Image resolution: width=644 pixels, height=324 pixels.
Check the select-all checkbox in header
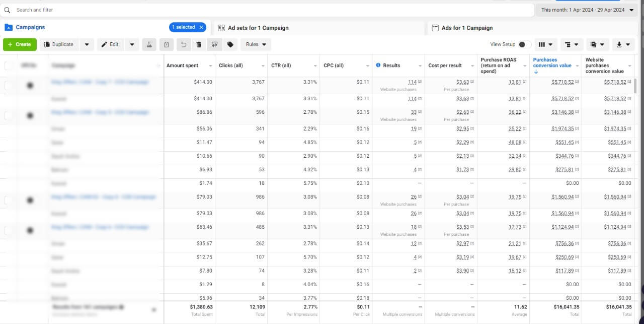pyautogui.click(x=9, y=66)
